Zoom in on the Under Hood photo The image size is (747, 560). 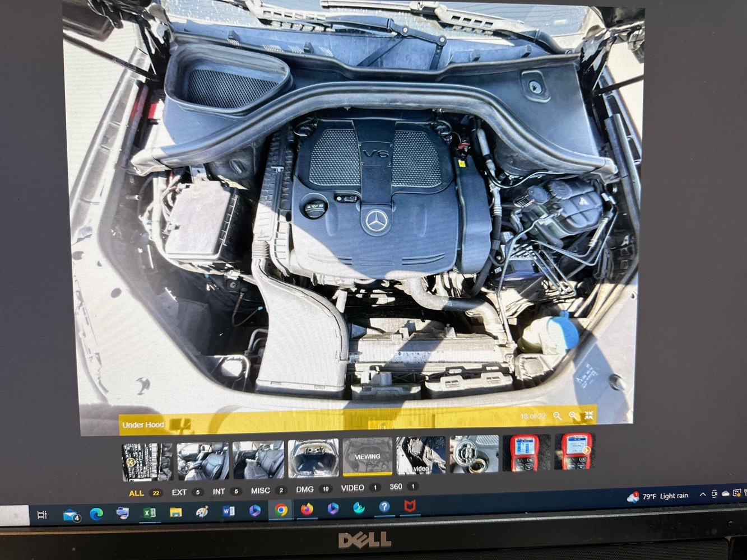[573, 416]
